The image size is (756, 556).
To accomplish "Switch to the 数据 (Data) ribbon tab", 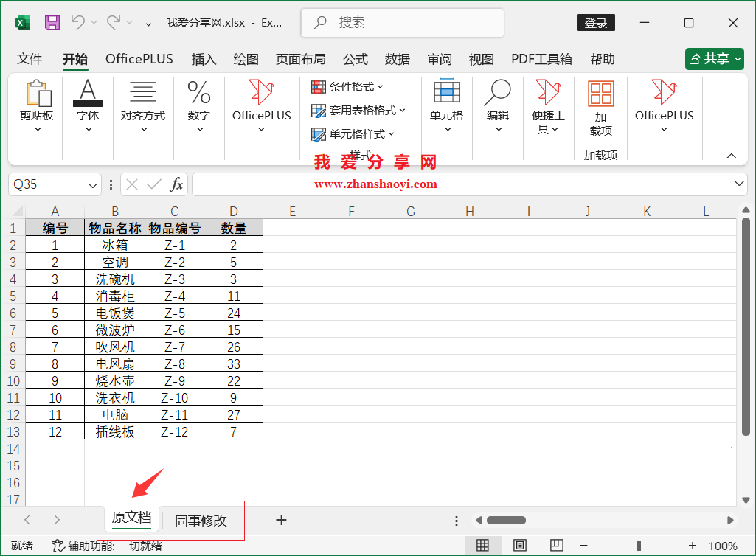I will [x=397, y=59].
